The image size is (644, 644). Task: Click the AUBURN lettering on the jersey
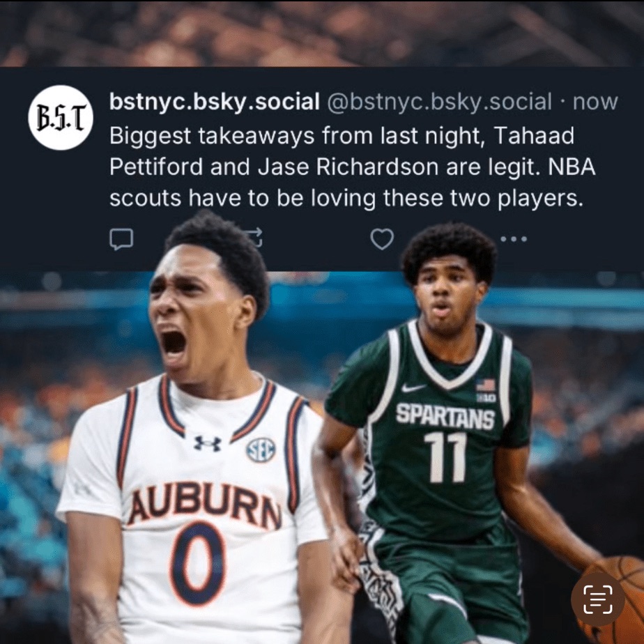(204, 505)
